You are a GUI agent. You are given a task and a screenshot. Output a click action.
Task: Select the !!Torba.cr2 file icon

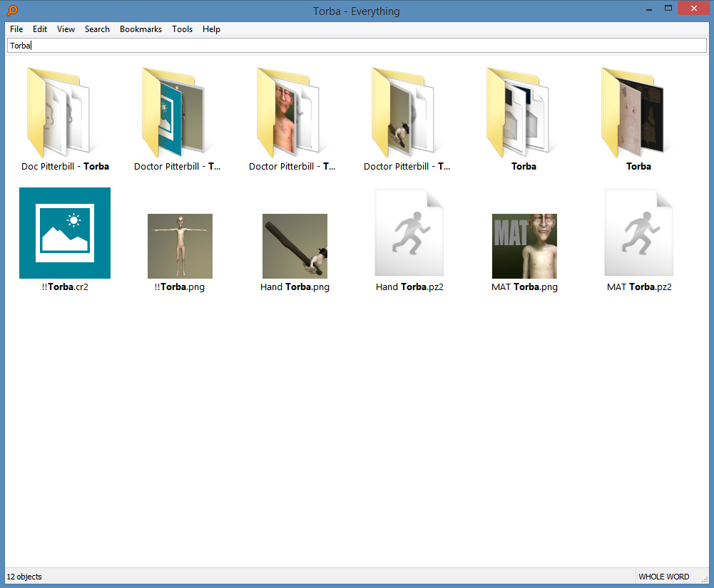pyautogui.click(x=65, y=233)
